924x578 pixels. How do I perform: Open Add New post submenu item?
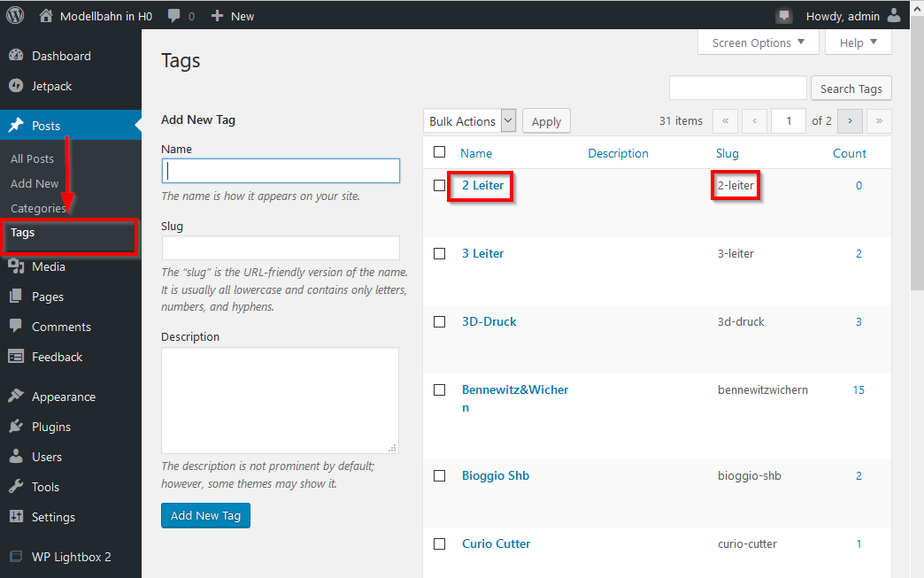(x=35, y=183)
